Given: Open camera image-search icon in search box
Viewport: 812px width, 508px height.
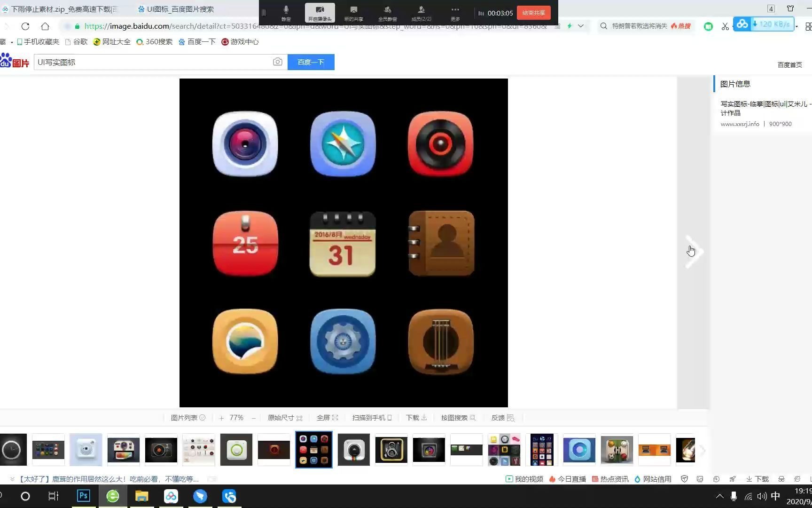Looking at the screenshot, I should 278,62.
